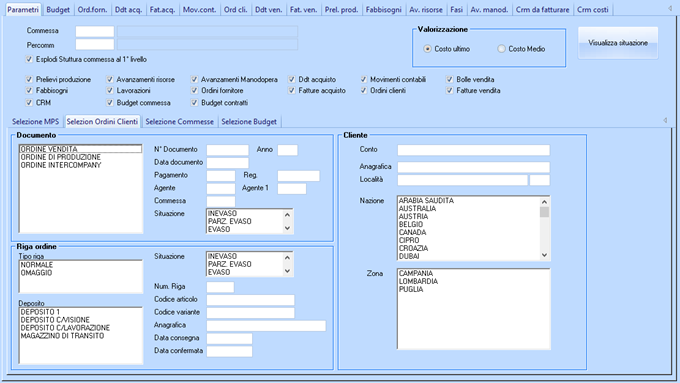
Task: Open the Mov.cont. tab
Action: pyautogui.click(x=199, y=10)
